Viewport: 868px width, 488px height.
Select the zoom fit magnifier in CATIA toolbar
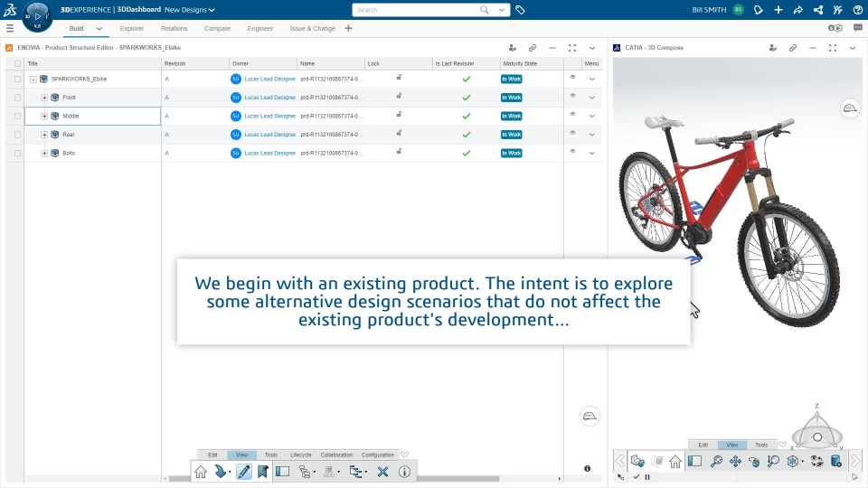pos(716,461)
